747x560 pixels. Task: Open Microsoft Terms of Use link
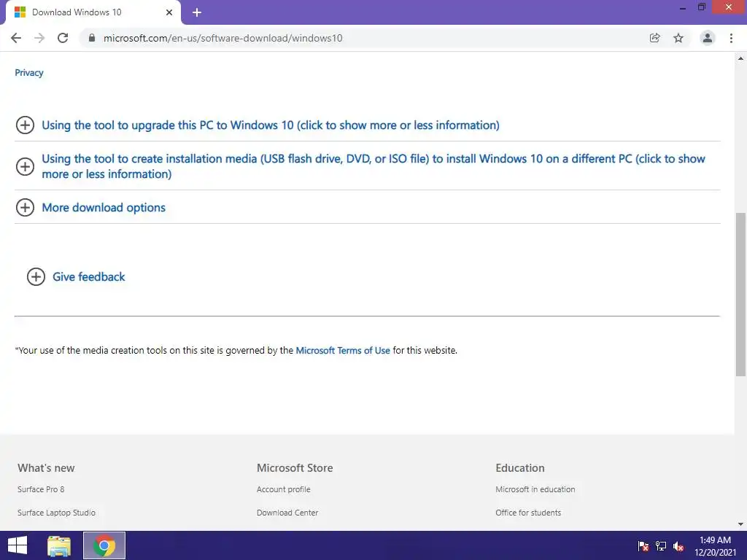[343, 351]
